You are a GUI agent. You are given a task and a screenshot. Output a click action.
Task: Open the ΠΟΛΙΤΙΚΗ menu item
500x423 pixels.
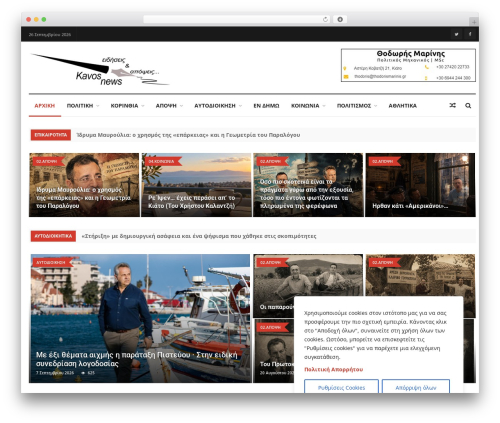click(x=80, y=106)
